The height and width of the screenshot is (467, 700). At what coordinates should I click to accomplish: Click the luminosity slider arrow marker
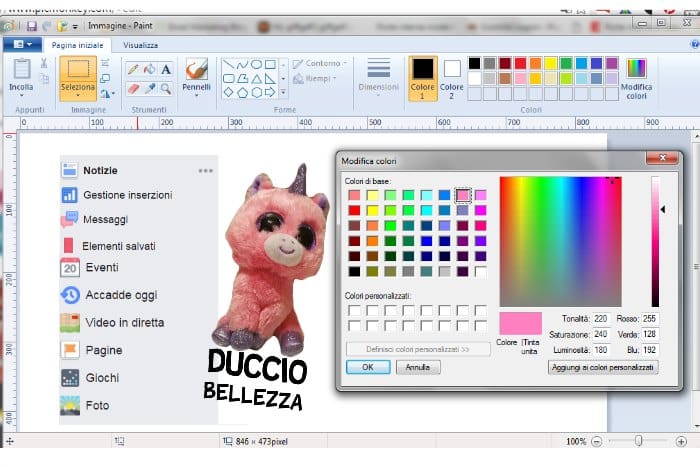663,209
